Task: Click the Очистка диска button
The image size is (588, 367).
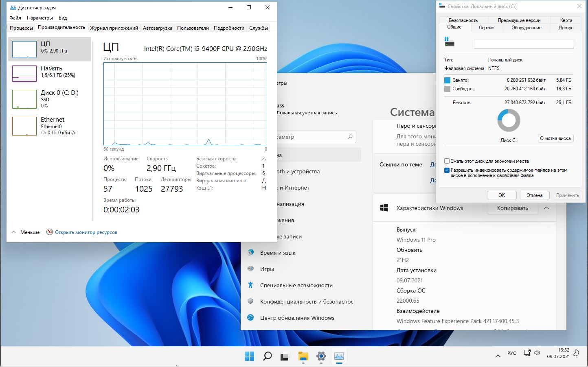Action: (x=555, y=138)
